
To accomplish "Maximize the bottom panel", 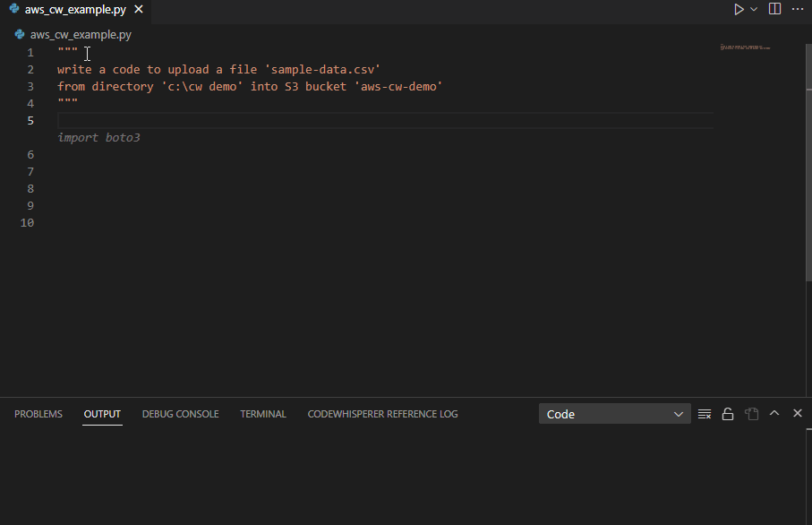I will 774,413.
